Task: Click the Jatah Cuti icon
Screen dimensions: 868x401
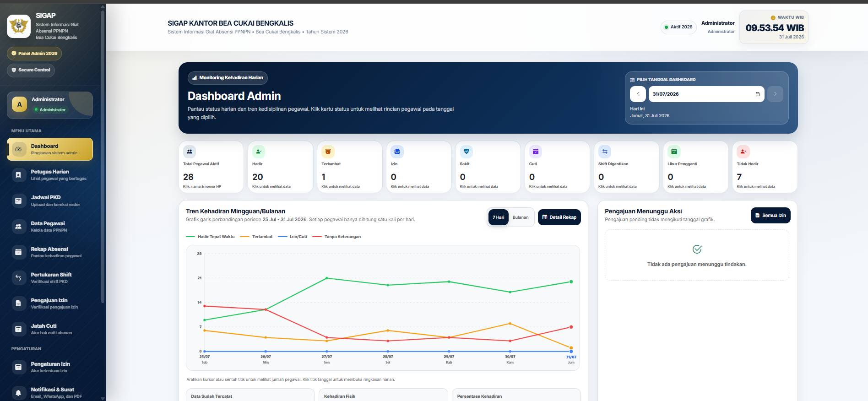Action: point(18,329)
